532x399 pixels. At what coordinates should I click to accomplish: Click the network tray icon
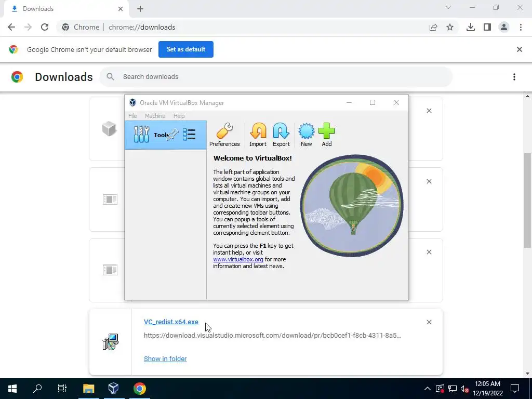(x=453, y=389)
